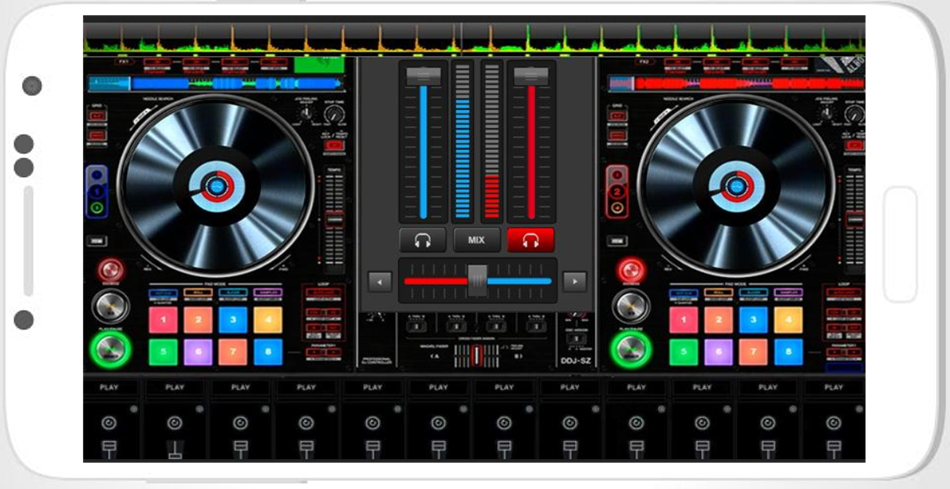Toggle the red headphone cue for right channel
Image resolution: width=950 pixels, height=489 pixels.
coord(531,240)
